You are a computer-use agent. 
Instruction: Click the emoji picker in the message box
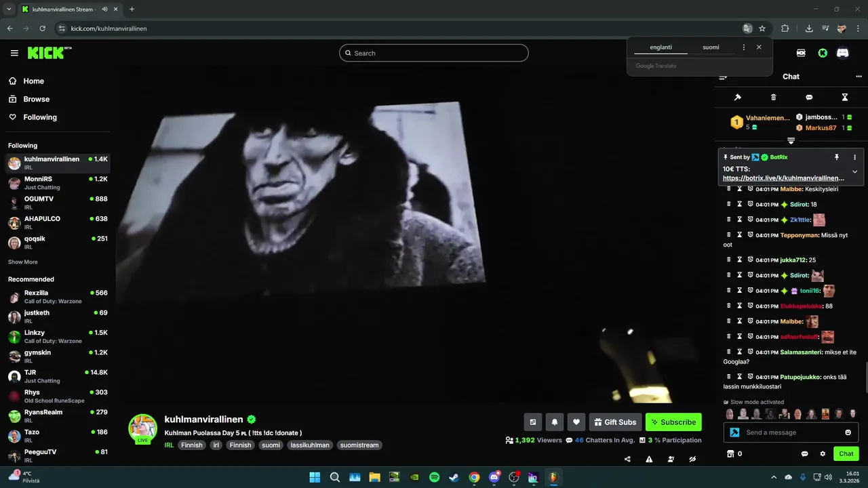click(848, 432)
